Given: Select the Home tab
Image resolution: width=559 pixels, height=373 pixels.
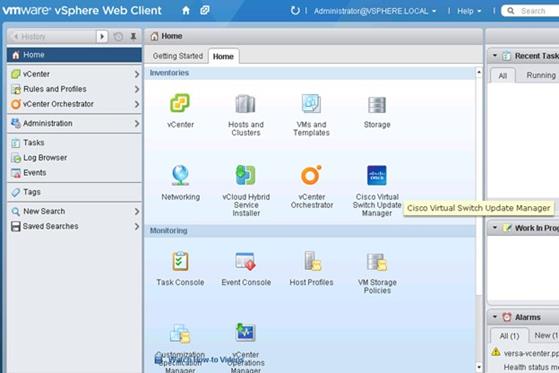Looking at the screenshot, I should click(223, 56).
